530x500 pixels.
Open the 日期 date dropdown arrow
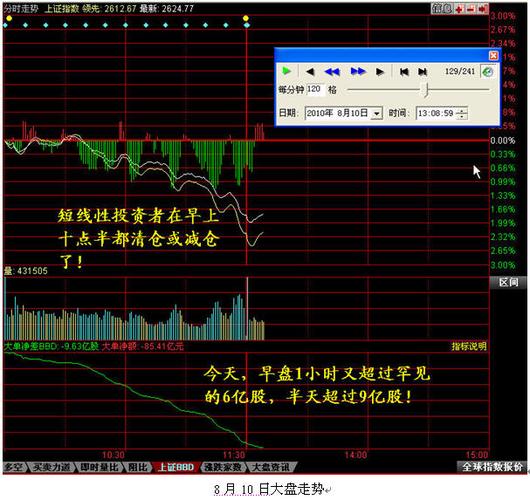click(377, 114)
